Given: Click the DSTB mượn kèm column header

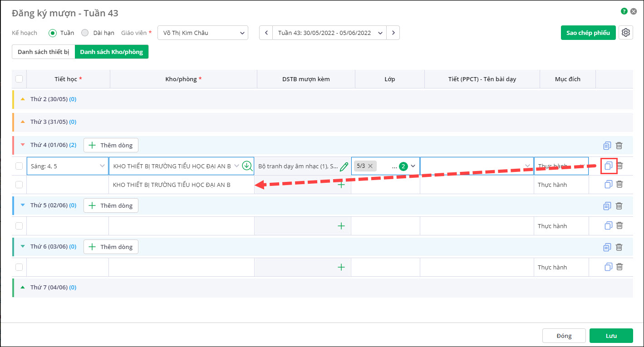Looking at the screenshot, I should (306, 79).
